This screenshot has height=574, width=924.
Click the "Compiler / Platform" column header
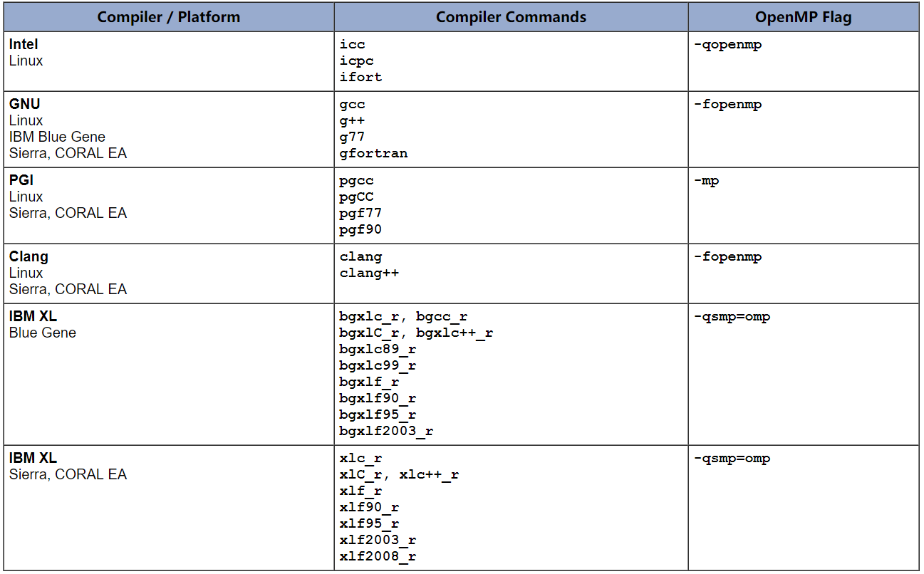tap(168, 17)
